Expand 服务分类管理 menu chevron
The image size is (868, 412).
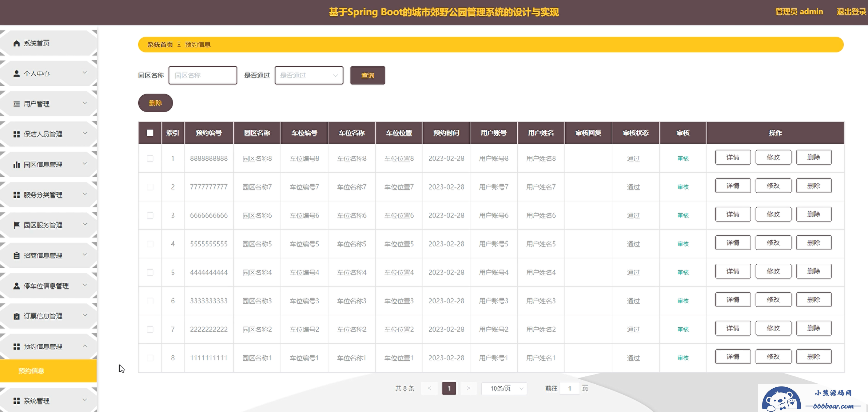coord(85,194)
